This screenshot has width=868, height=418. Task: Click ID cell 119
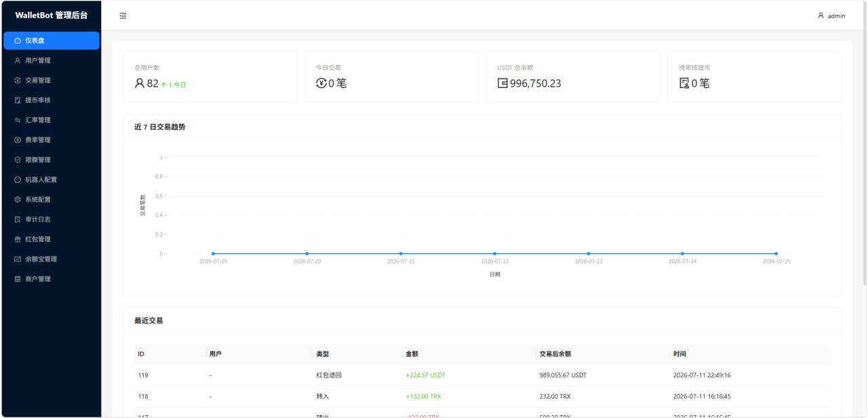(143, 375)
